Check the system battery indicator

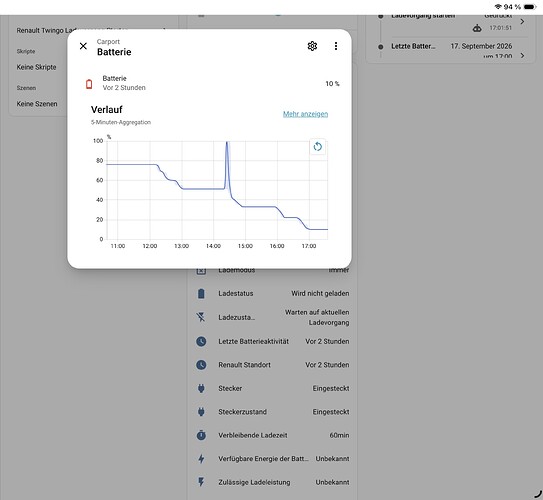[530, 7]
